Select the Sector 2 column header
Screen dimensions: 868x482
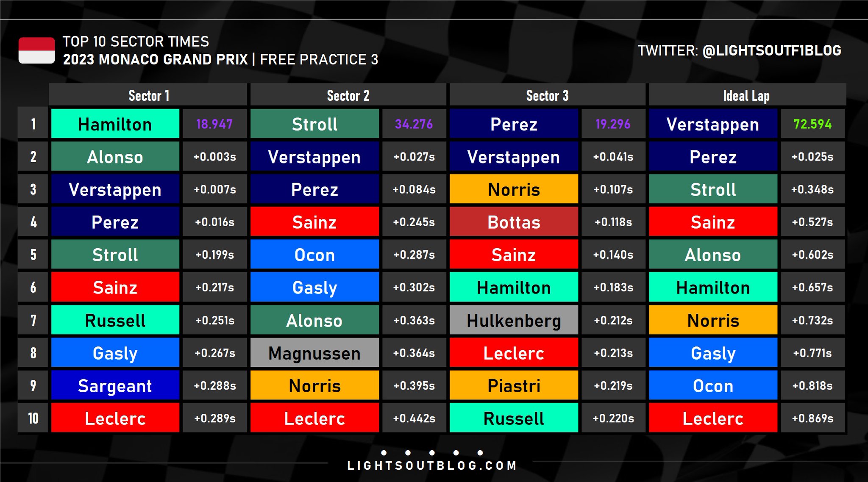point(348,95)
